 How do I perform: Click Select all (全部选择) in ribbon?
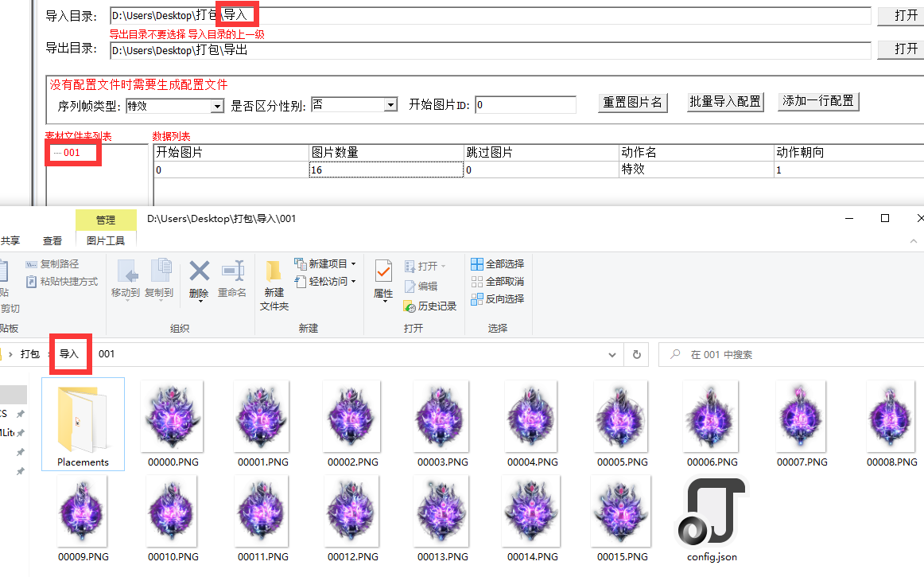click(497, 263)
